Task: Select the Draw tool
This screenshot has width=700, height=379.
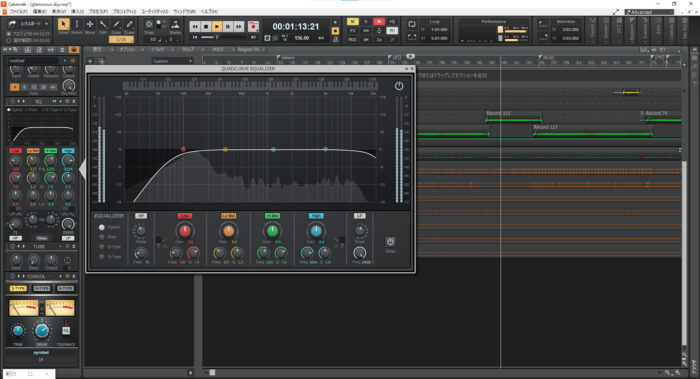Action: click(117, 24)
